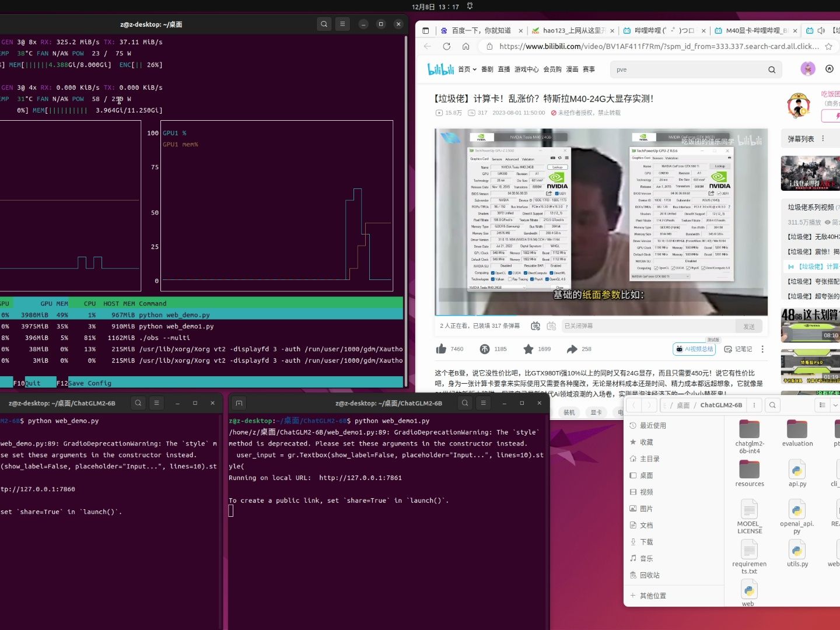Open requirements.txt file

click(750, 556)
